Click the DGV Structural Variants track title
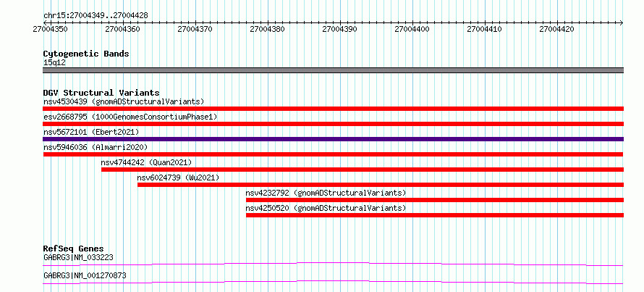 click(101, 93)
